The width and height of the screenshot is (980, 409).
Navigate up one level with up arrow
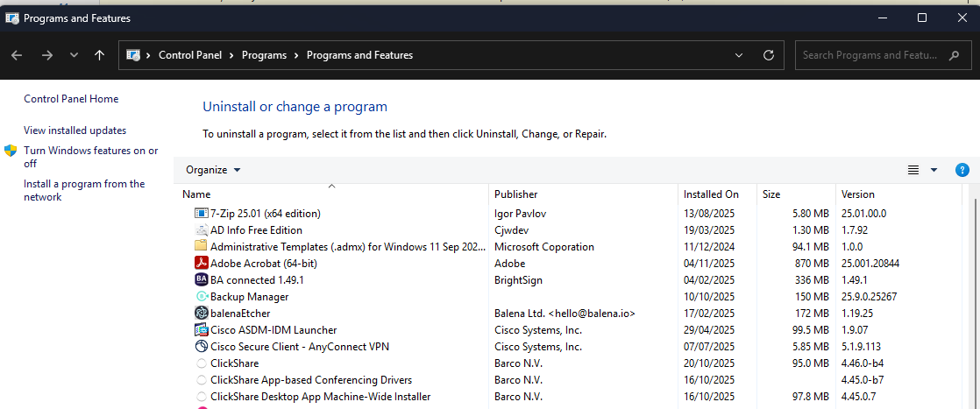(x=99, y=55)
